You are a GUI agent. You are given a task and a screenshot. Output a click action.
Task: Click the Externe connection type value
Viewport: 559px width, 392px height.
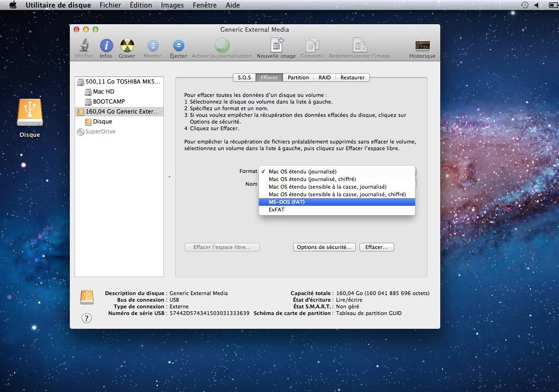179,306
